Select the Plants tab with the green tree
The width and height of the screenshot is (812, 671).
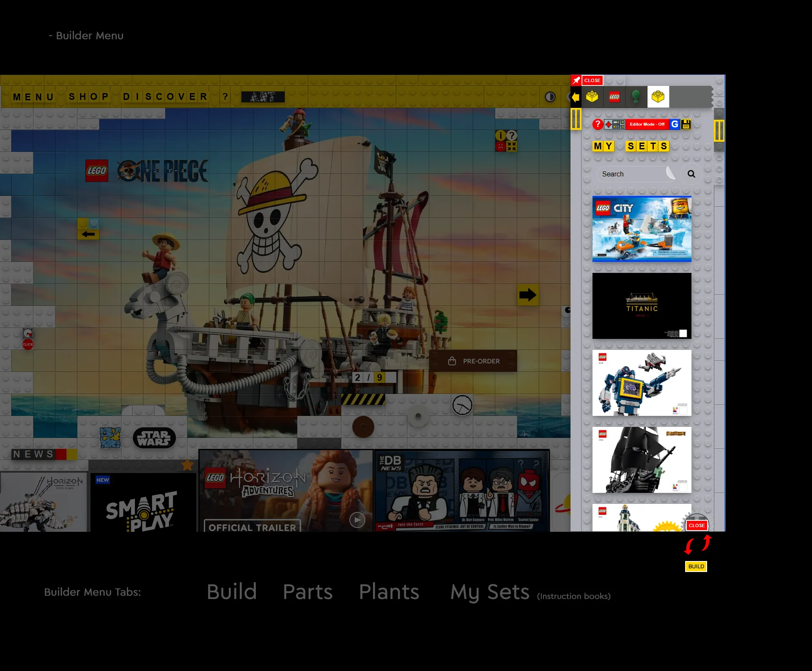(636, 97)
